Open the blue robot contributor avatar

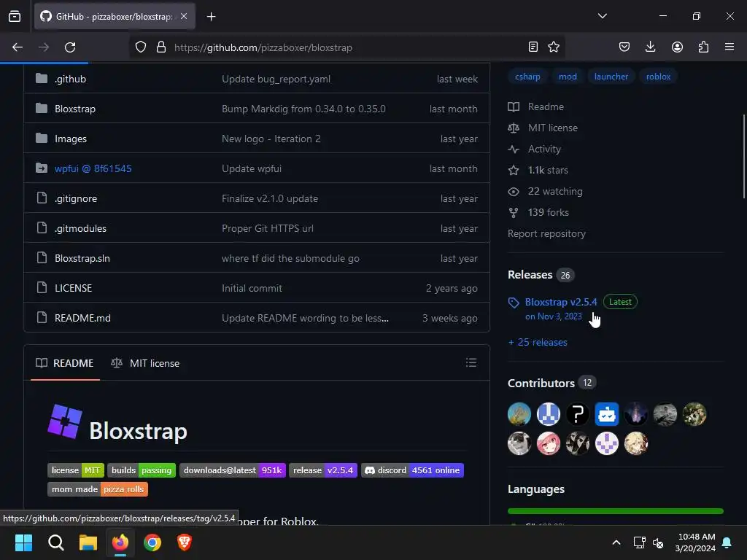(606, 414)
